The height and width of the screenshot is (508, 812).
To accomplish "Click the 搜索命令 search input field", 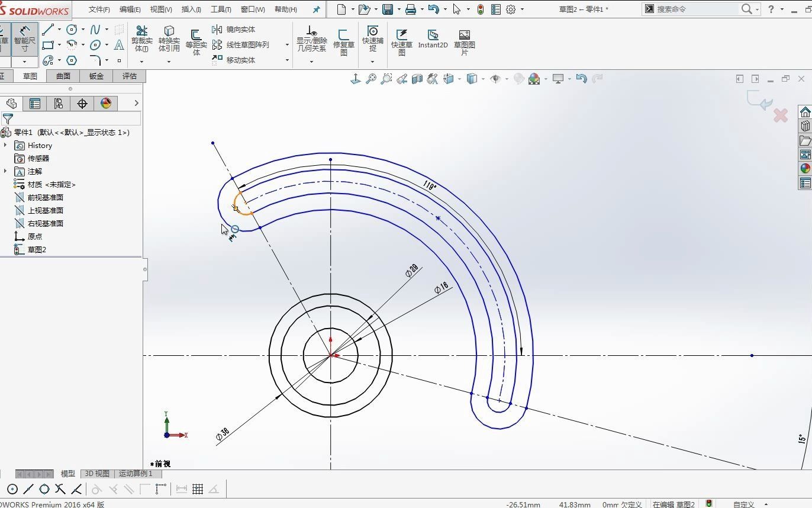I will tap(697, 9).
